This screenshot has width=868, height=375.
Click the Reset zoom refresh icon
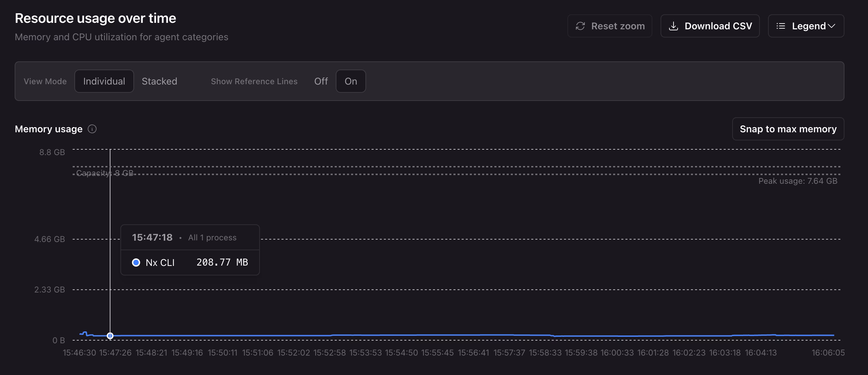pyautogui.click(x=580, y=26)
